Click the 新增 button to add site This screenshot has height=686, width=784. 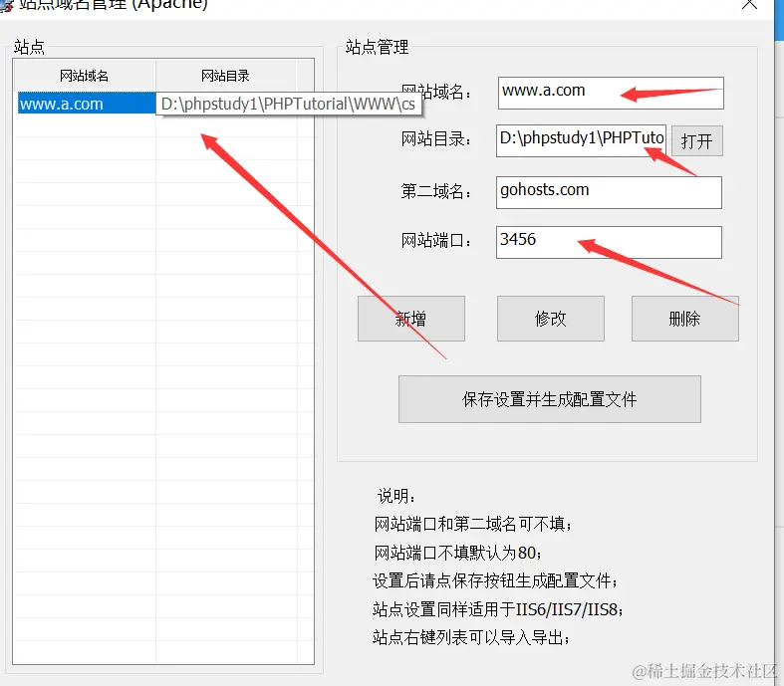411,319
